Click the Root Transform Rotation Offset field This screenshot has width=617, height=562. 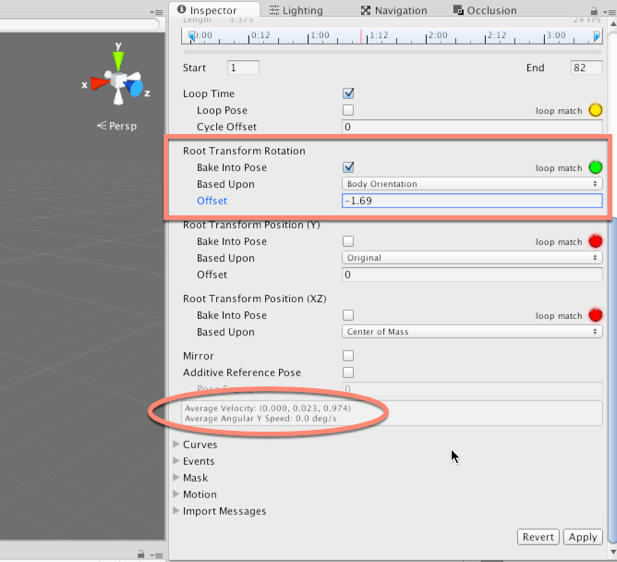[471, 201]
